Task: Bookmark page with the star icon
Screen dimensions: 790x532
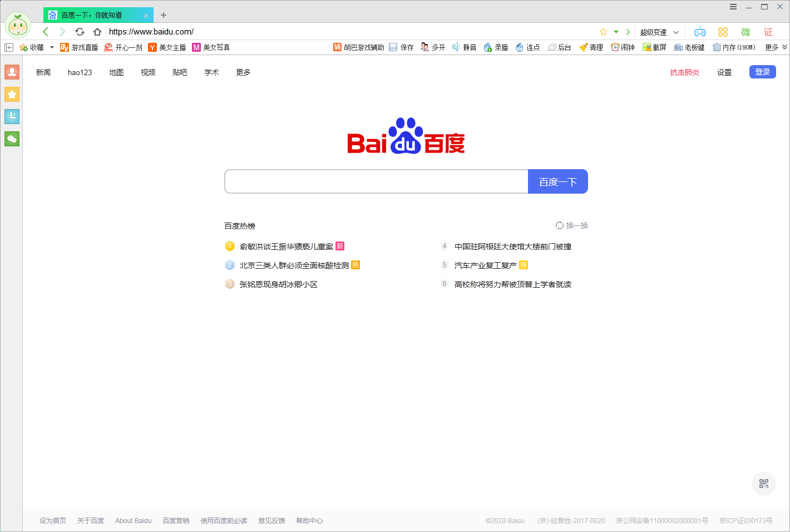Action: [604, 32]
